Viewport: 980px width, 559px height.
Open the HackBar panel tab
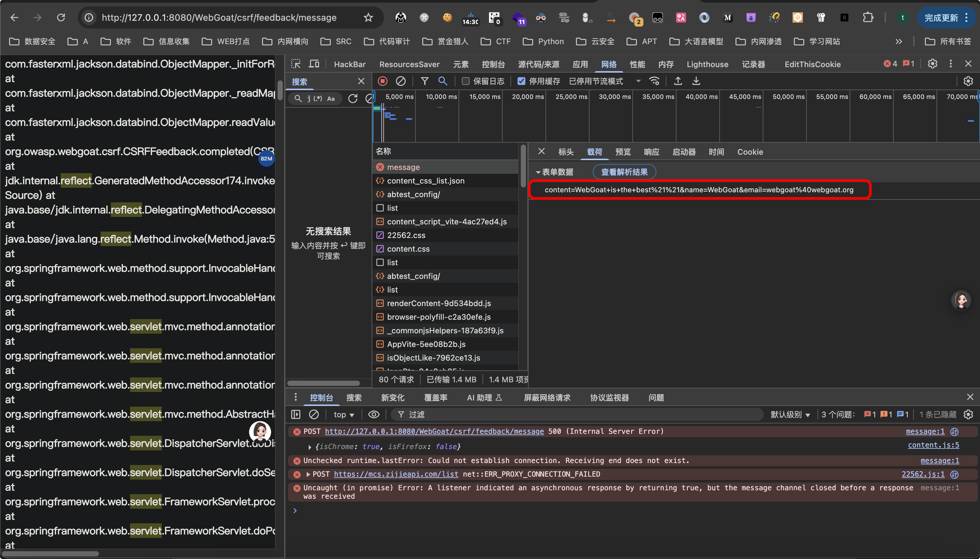[x=349, y=64]
